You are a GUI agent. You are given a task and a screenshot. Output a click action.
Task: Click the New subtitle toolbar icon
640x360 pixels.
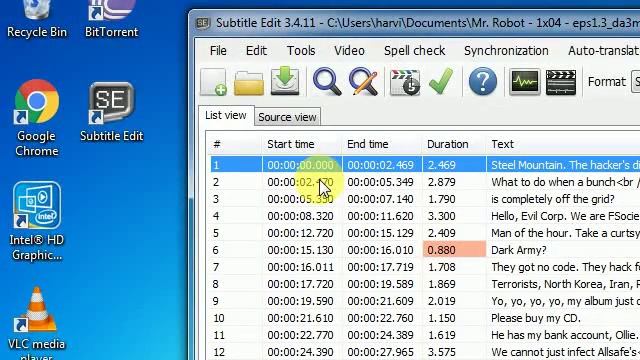click(x=213, y=82)
